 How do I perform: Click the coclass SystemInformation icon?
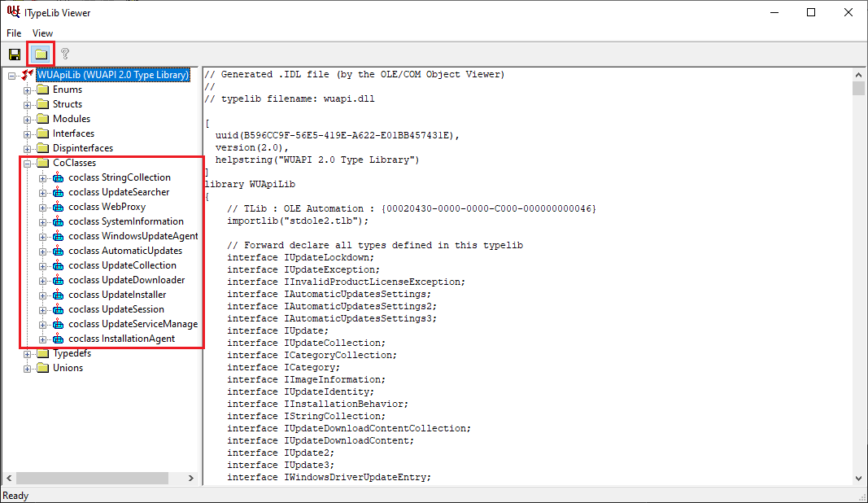click(58, 221)
